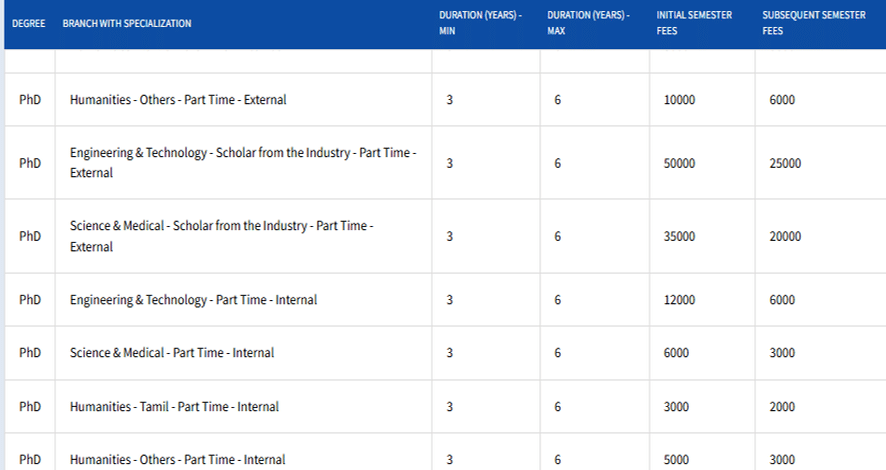Click Science & Medical - Part Time - Internal
The width and height of the screenshot is (886, 470).
tap(172, 353)
